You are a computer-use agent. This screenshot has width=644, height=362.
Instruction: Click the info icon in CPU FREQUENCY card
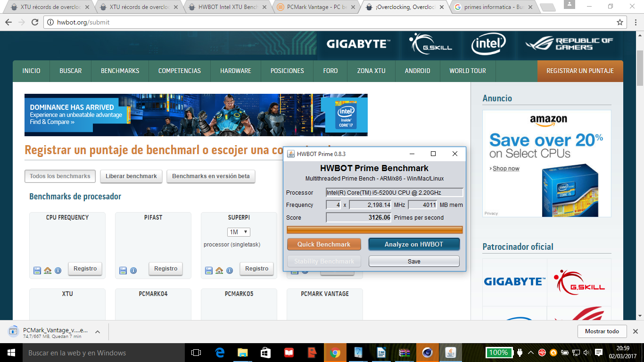point(58,271)
